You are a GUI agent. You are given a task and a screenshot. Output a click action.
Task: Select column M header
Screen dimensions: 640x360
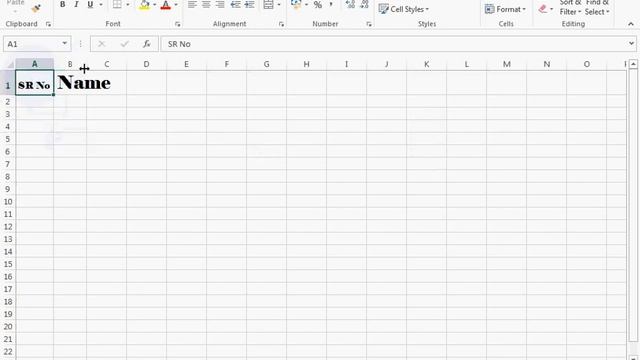coord(507,64)
